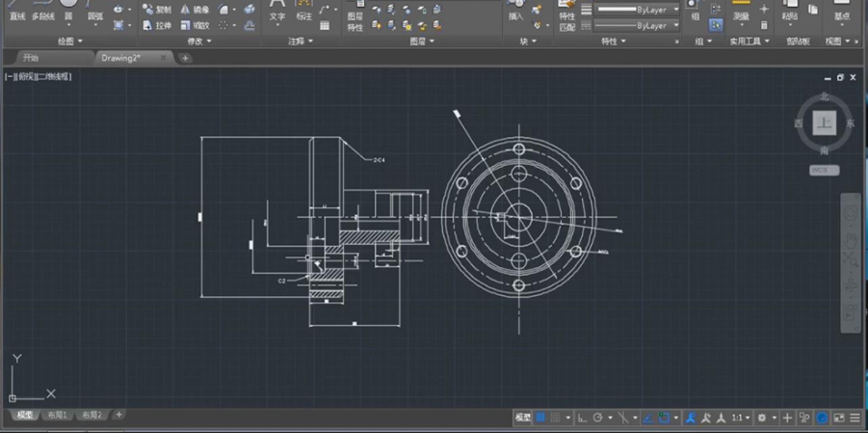
Task: Toggle hardware acceleration blue circle icon
Action: point(823,418)
